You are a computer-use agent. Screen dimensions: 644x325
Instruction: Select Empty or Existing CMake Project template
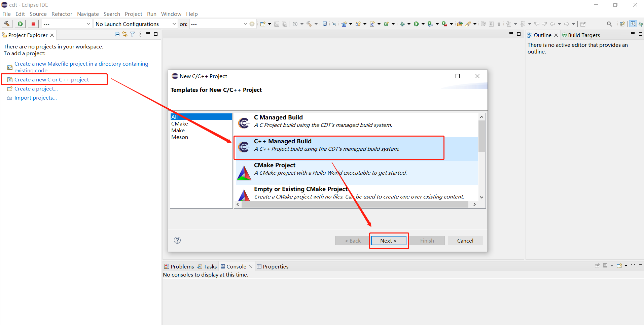tap(356, 193)
